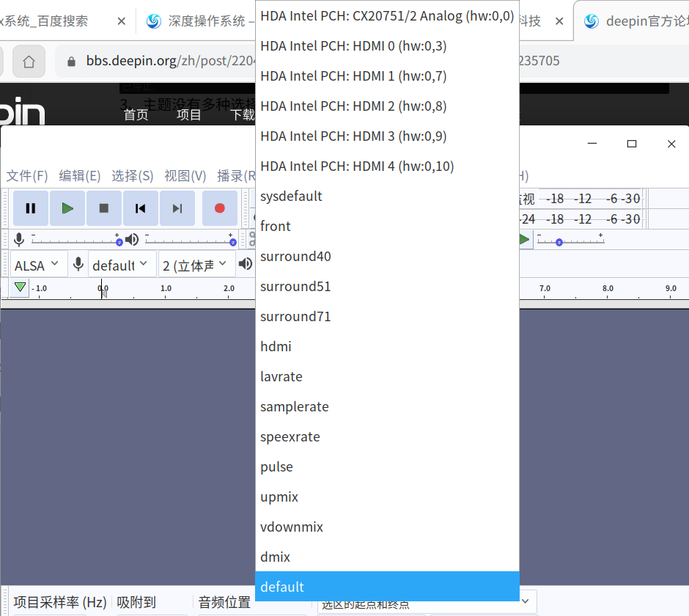Switch to the 深度操作系统 browser tab
The width and height of the screenshot is (689, 616).
point(200,21)
